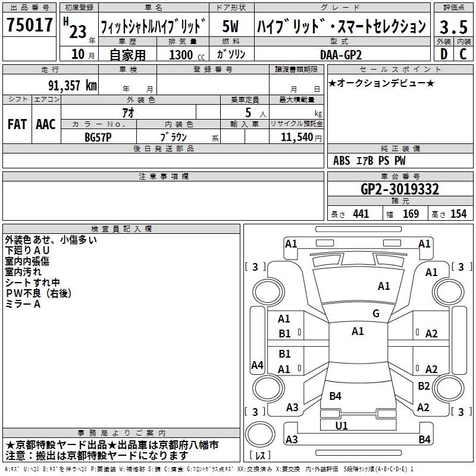This screenshot has height=476, width=476.
Task: Select the recycle deposit 11,540円
Action: [x=301, y=137]
